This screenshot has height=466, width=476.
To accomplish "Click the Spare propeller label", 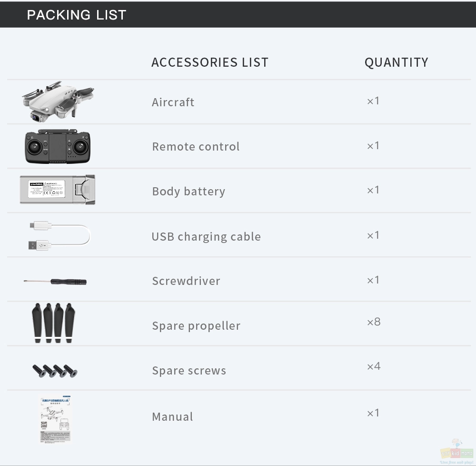I will coord(196,326).
